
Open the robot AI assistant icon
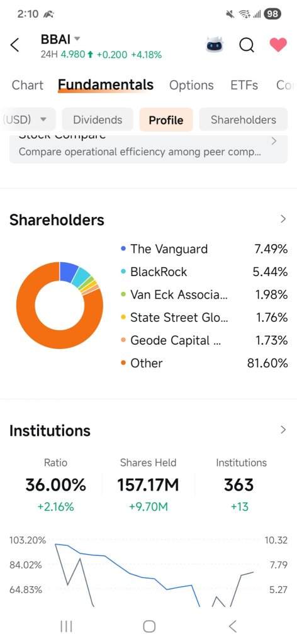pos(215,45)
